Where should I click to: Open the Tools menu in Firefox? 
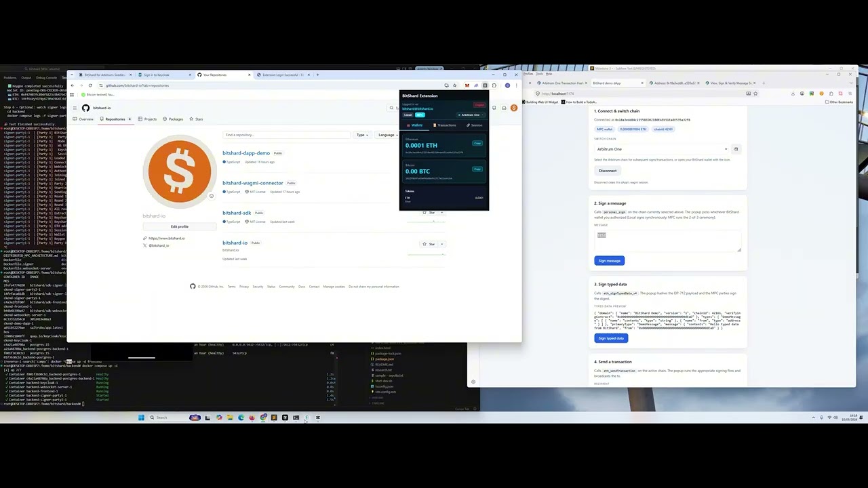[539, 74]
